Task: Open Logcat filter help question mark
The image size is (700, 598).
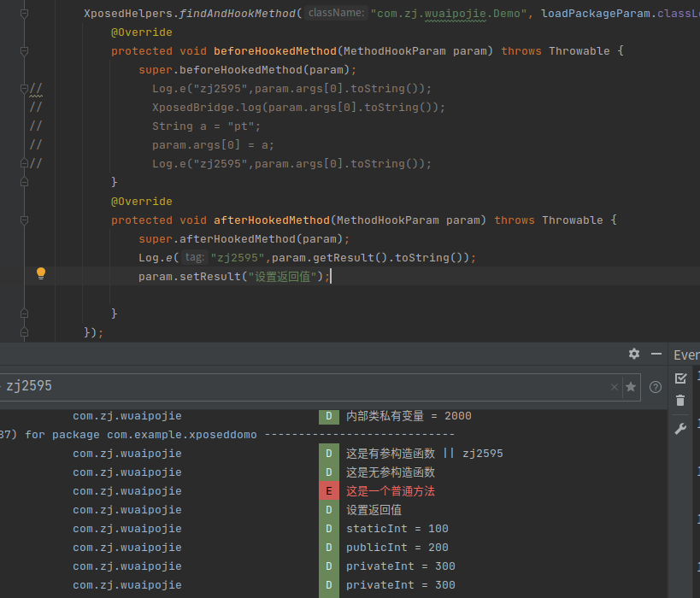Action: tap(656, 387)
